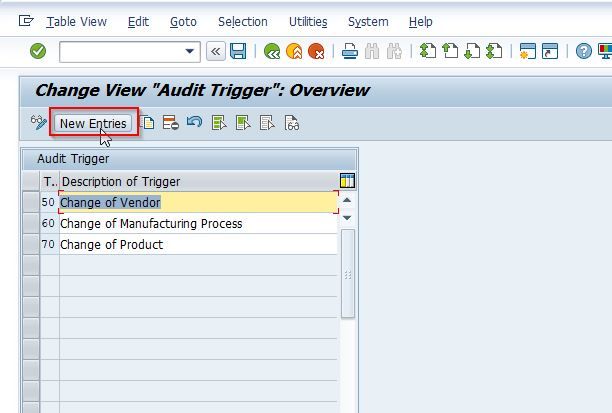Click trigger code 50 cell

(49, 202)
